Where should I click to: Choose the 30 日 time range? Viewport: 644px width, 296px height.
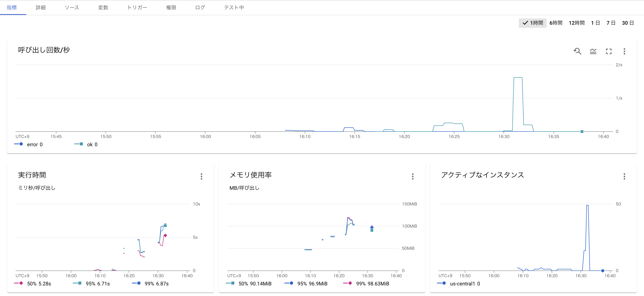point(628,23)
